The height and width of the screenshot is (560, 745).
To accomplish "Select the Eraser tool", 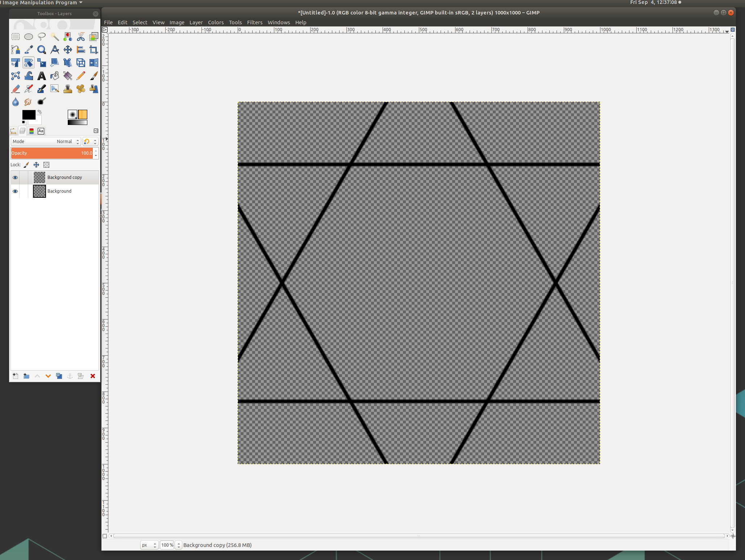I will (16, 89).
